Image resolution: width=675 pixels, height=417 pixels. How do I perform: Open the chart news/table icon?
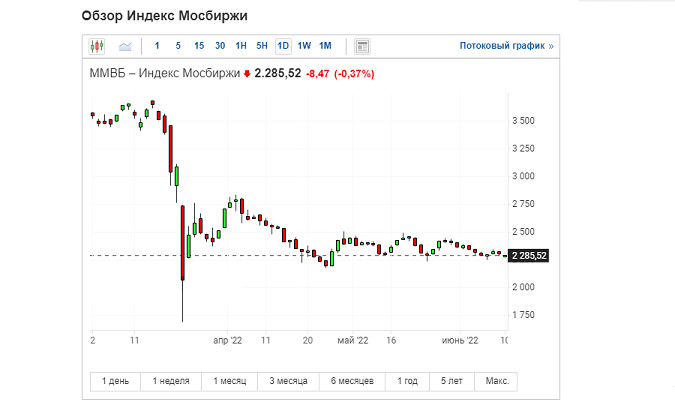[x=362, y=46]
